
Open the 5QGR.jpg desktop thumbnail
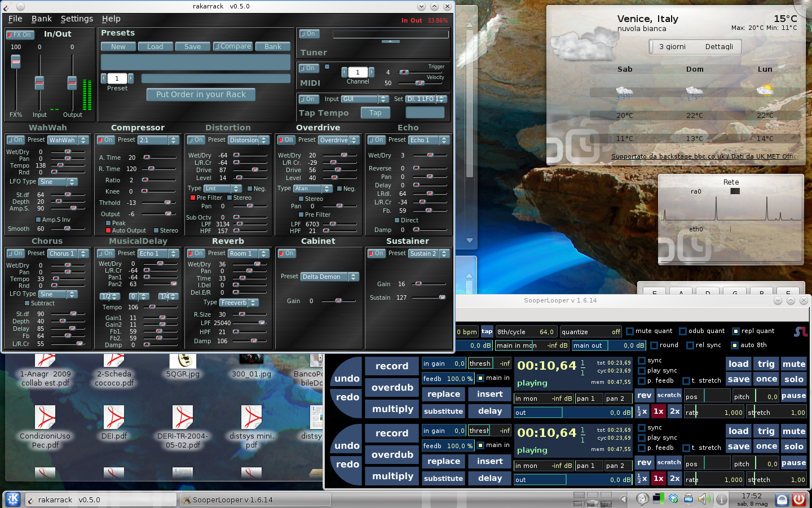(x=183, y=360)
